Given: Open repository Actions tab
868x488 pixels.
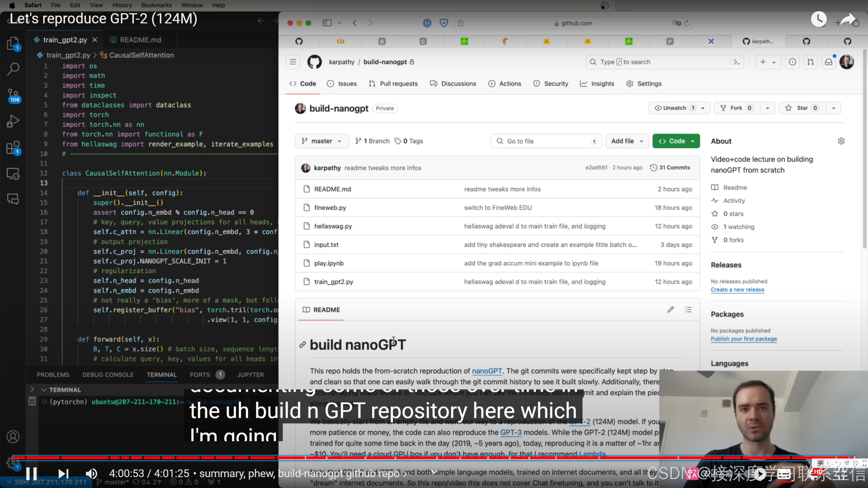Looking at the screenshot, I should [505, 84].
